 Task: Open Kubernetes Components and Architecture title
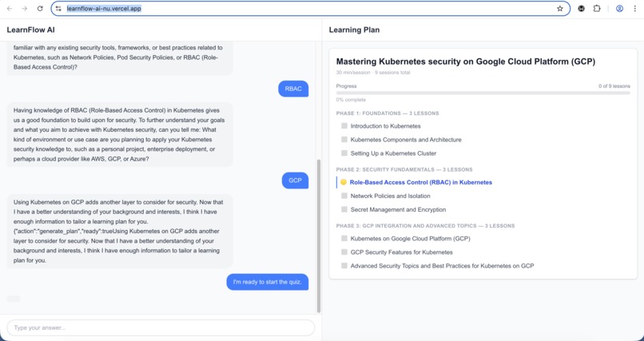[406, 140]
